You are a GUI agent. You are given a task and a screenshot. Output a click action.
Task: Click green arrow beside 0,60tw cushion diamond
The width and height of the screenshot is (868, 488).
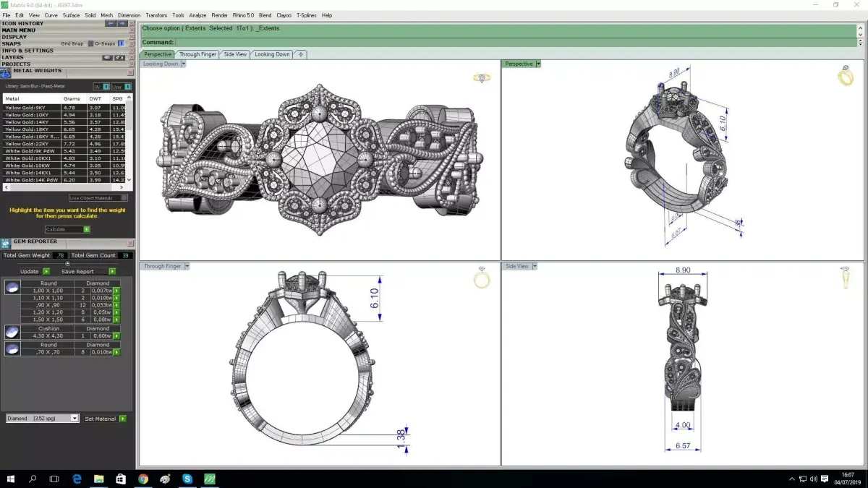click(116, 336)
